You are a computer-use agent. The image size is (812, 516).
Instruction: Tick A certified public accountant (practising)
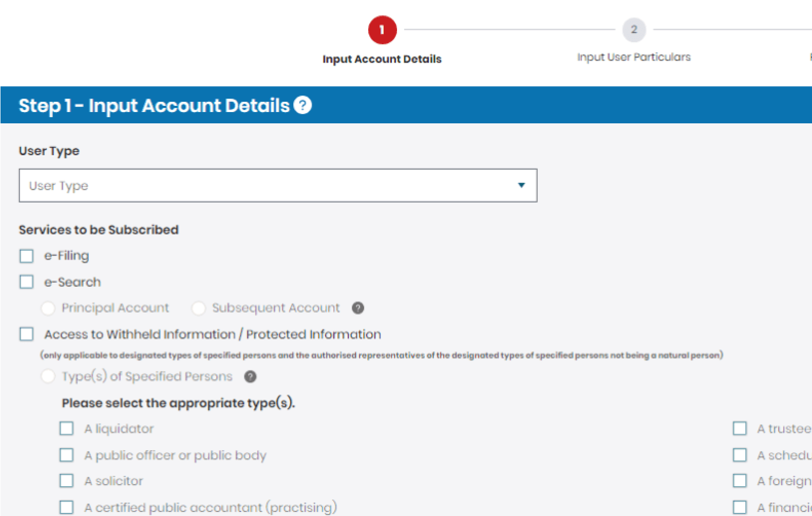[x=67, y=507]
